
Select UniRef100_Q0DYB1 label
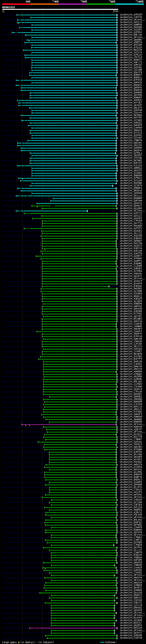131,67
